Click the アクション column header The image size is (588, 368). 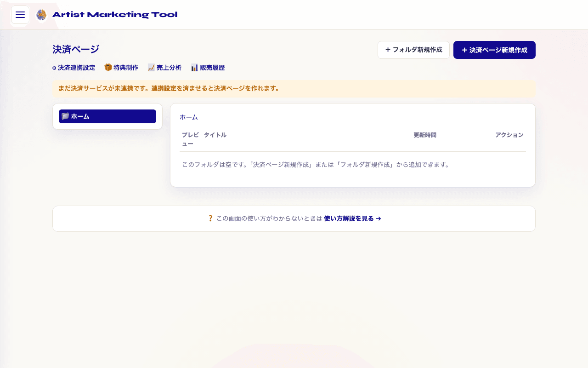pyautogui.click(x=509, y=135)
